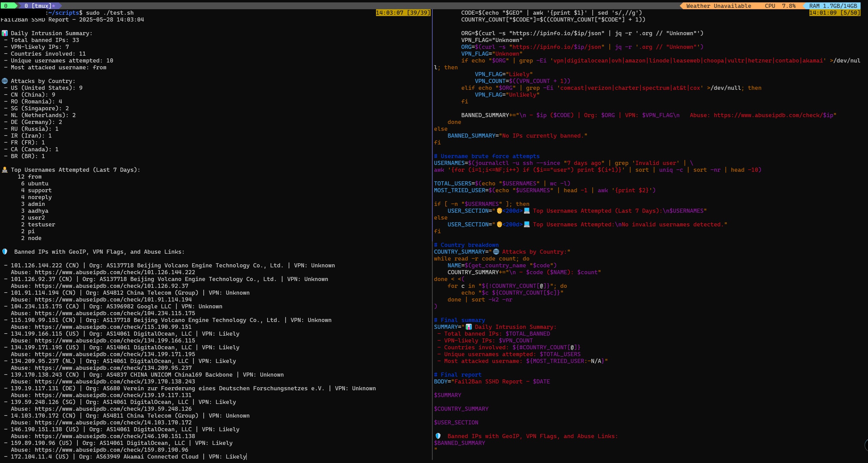Click the shield emoji in right pane BODY text

[438, 436]
